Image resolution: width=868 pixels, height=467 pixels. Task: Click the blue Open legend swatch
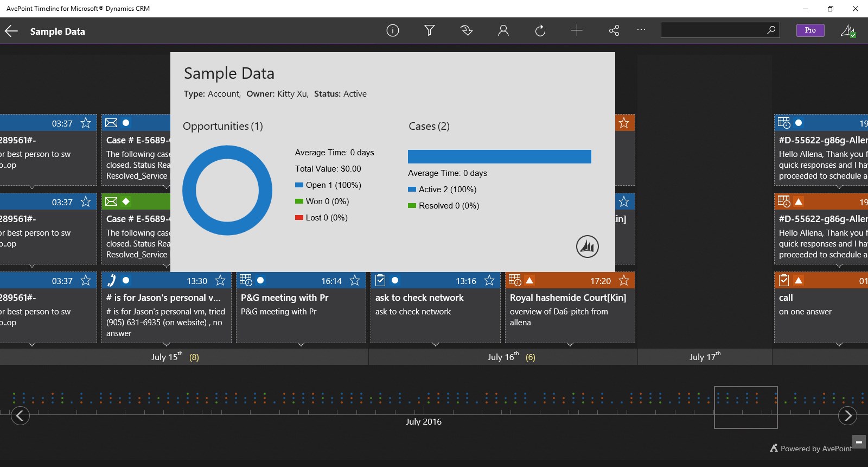(x=299, y=185)
